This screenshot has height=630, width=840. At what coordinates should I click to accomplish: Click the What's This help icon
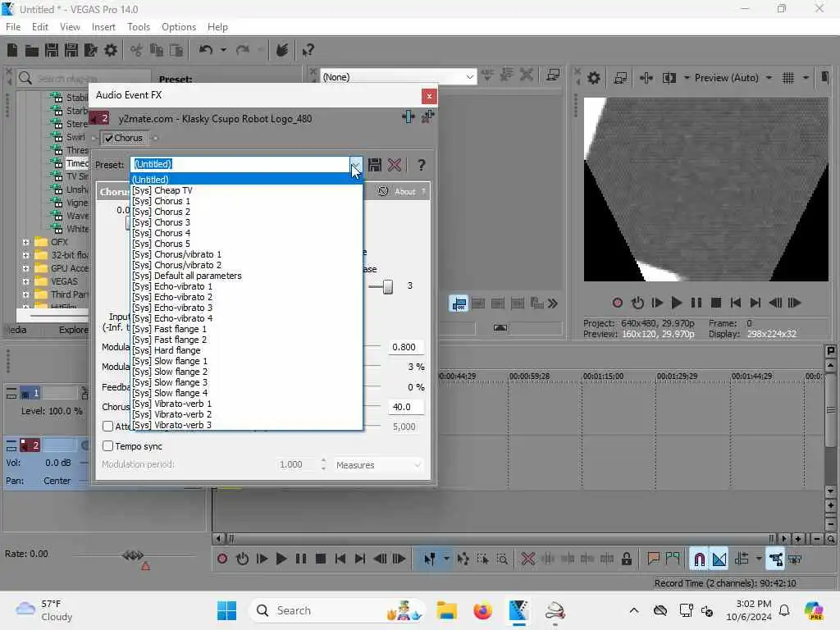(x=308, y=50)
